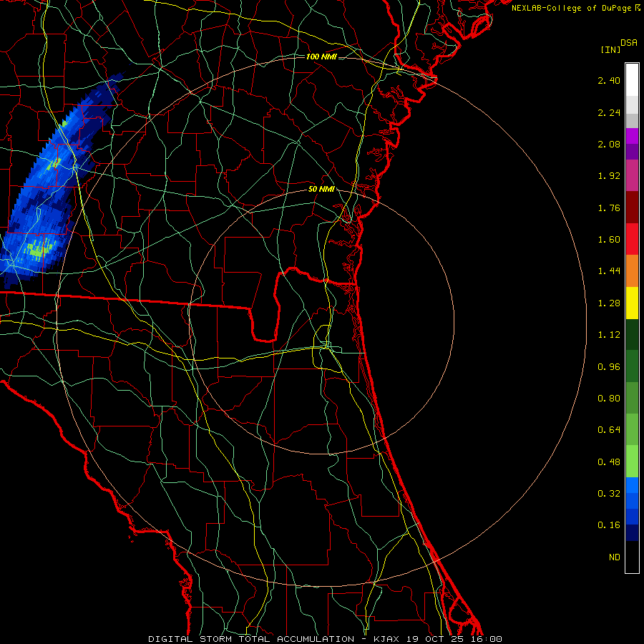644x644 pixels.
Task: Click the 2.40 legend value
Action: click(609, 80)
